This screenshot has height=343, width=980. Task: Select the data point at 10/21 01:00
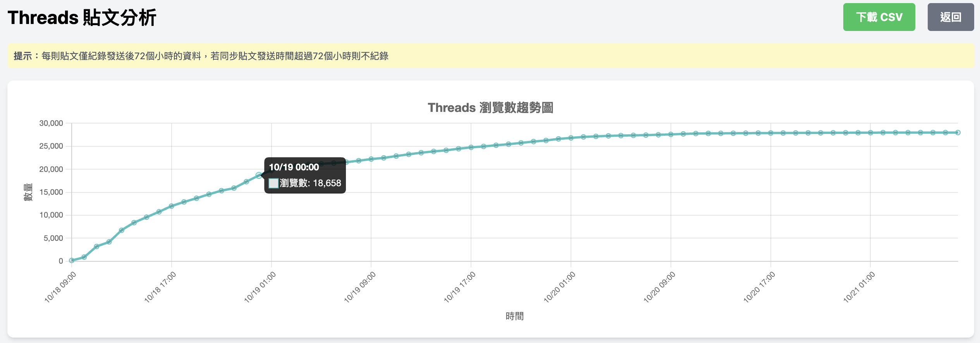(x=870, y=132)
